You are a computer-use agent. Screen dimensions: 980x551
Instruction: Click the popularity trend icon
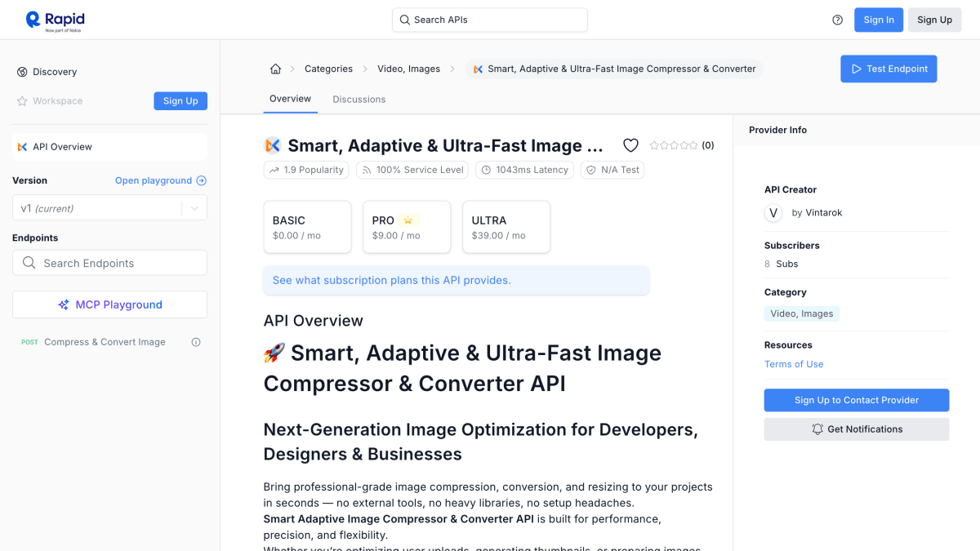point(274,170)
